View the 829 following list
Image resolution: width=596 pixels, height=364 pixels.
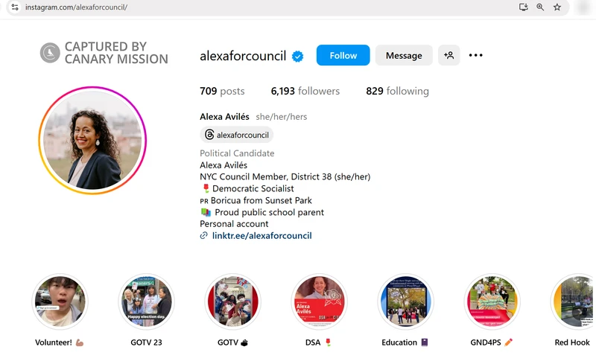pyautogui.click(x=397, y=92)
